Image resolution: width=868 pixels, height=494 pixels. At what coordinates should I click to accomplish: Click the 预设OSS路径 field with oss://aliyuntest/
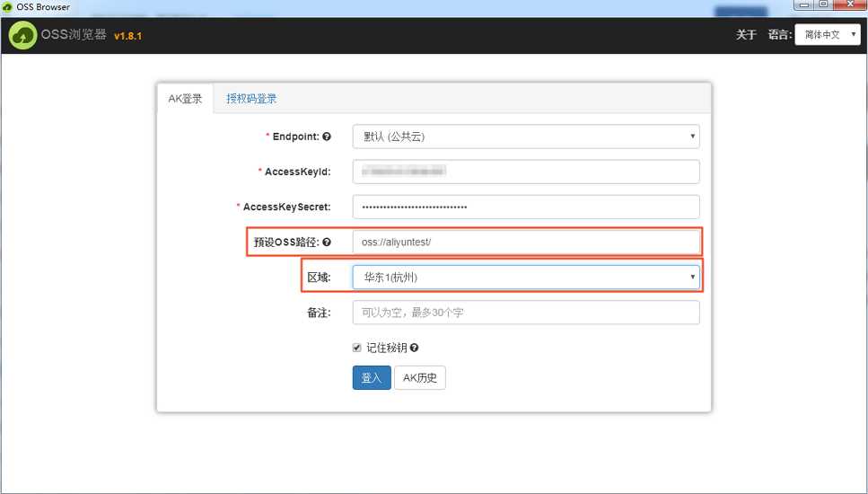point(526,242)
